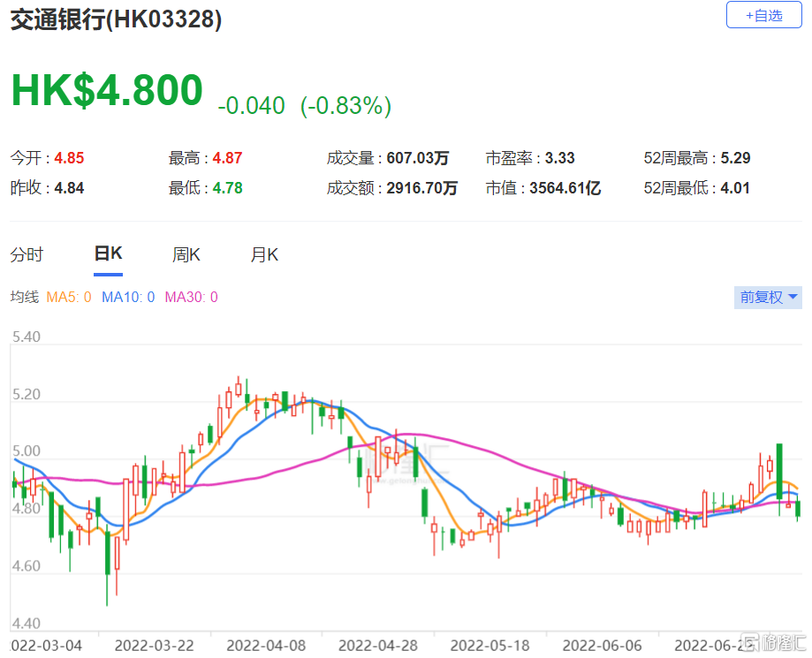Viewport: 812px width, 658px height.
Task: Click the 昨收 value 4.84
Action: [x=70, y=188]
